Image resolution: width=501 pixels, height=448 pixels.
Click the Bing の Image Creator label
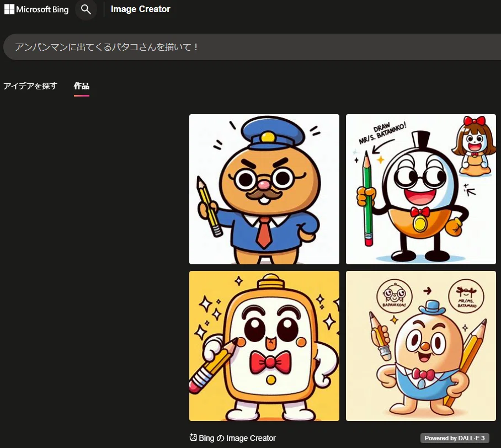pos(237,438)
